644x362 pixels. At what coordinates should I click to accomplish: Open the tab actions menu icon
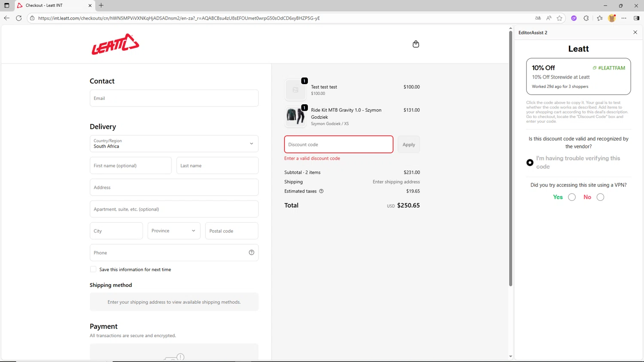[6, 6]
